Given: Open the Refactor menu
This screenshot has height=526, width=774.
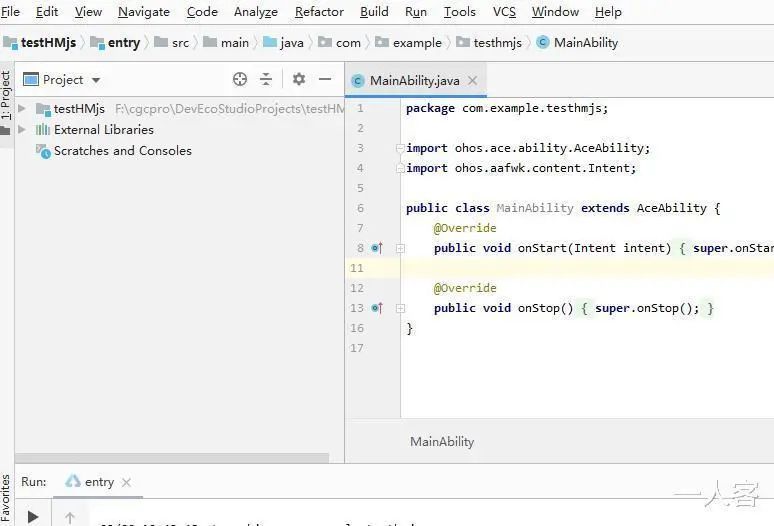Looking at the screenshot, I should [319, 11].
